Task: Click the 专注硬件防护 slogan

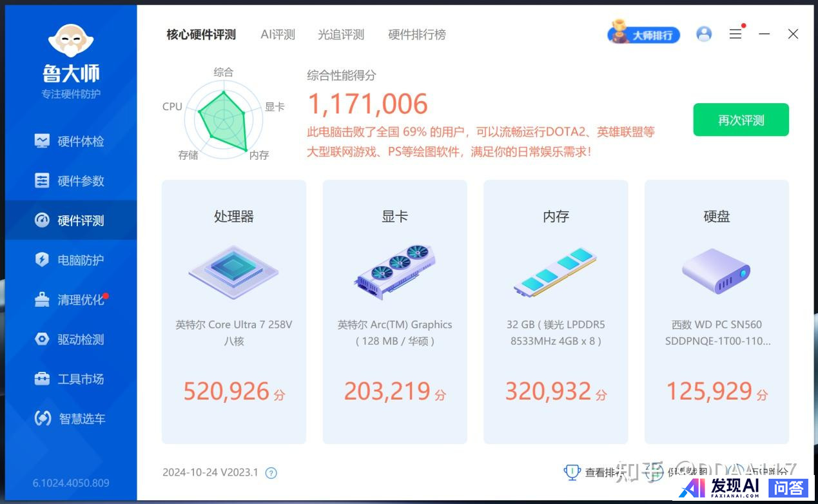Action: [x=71, y=94]
